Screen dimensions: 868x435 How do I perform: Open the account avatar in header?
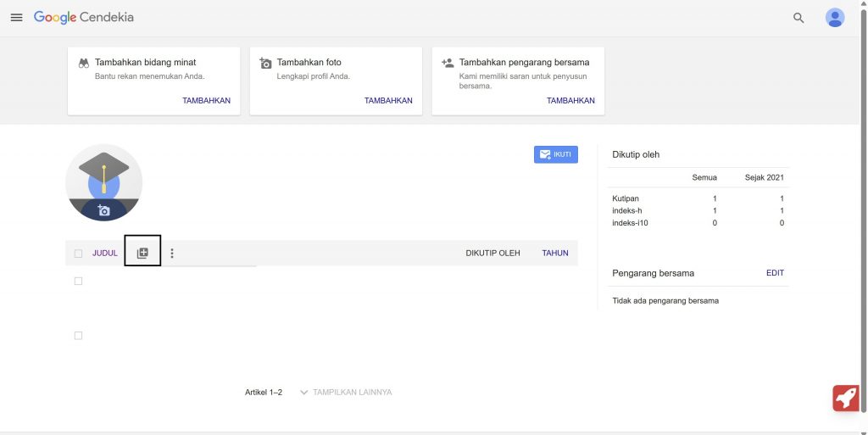coord(834,18)
